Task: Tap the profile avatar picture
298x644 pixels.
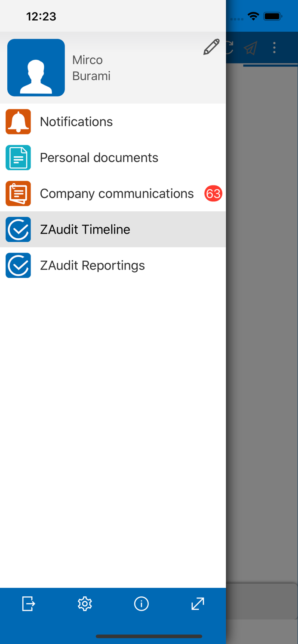Action: click(x=36, y=67)
